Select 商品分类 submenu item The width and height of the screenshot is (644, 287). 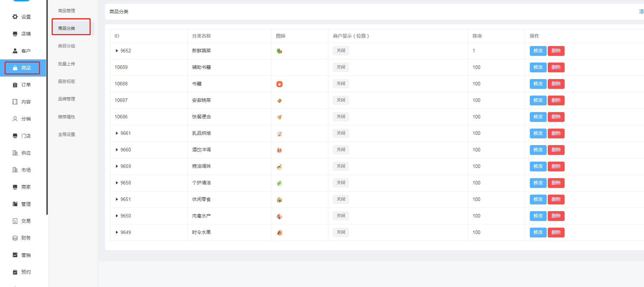66,28
